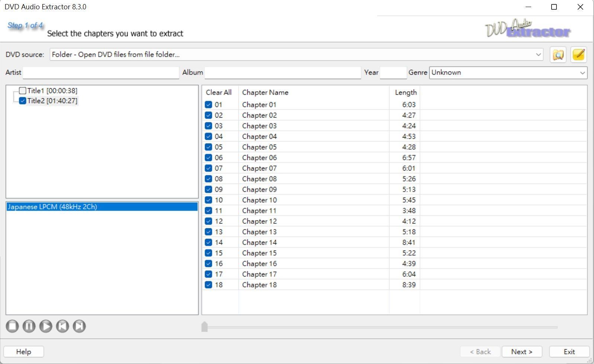Click the Album input field
This screenshot has width=594, height=364.
tap(283, 73)
